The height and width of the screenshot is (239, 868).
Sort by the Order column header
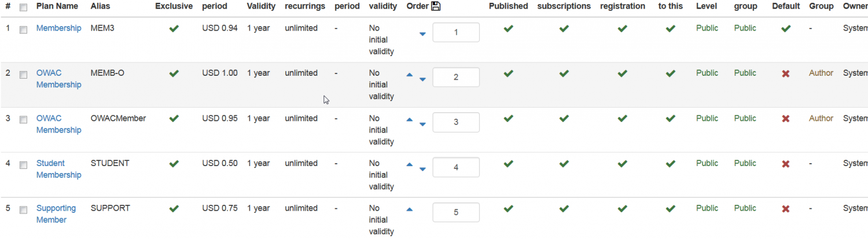[418, 6]
